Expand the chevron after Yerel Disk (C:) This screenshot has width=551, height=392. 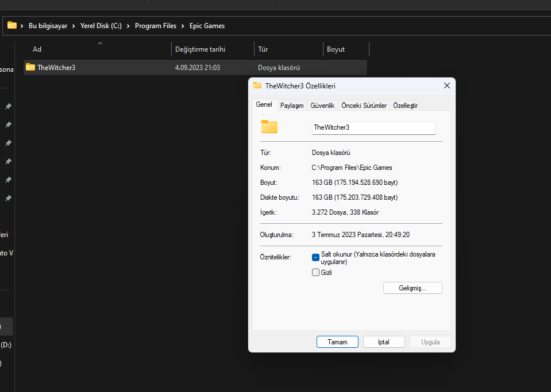click(x=128, y=26)
